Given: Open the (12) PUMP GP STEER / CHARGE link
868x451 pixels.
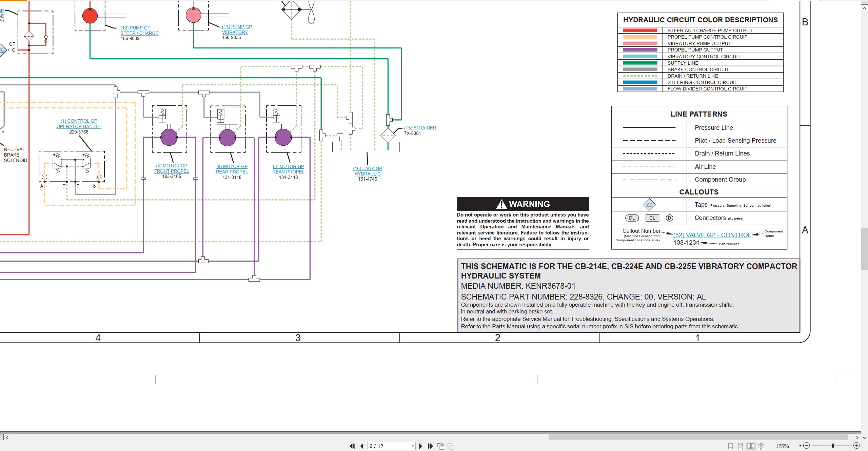Looking at the screenshot, I should click(x=139, y=30).
